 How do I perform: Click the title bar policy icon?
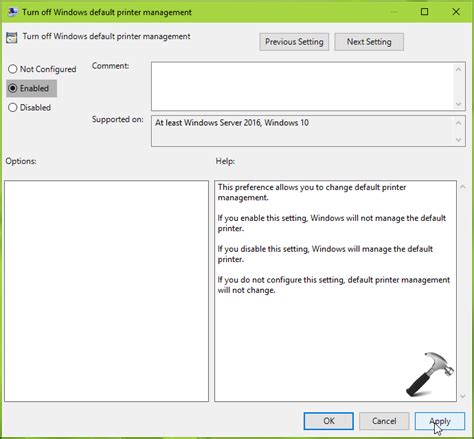tap(13, 12)
